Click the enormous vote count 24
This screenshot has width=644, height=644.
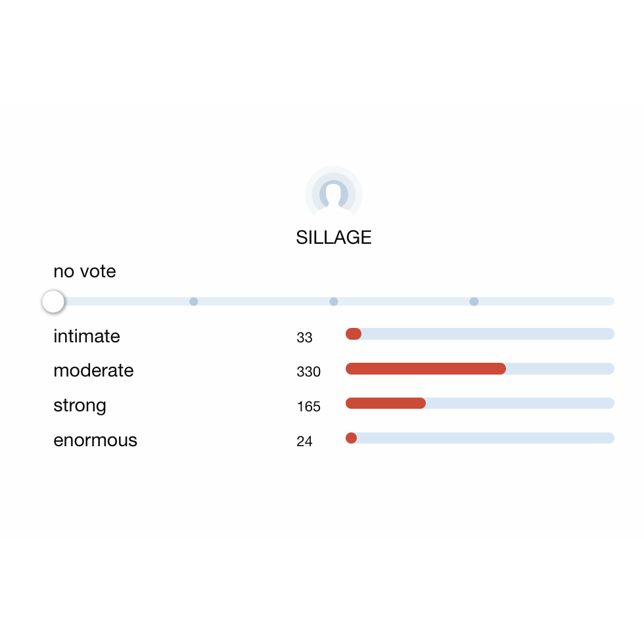(304, 441)
